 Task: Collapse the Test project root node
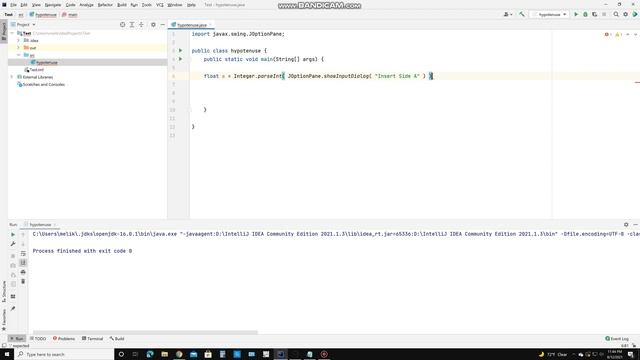tap(12, 33)
